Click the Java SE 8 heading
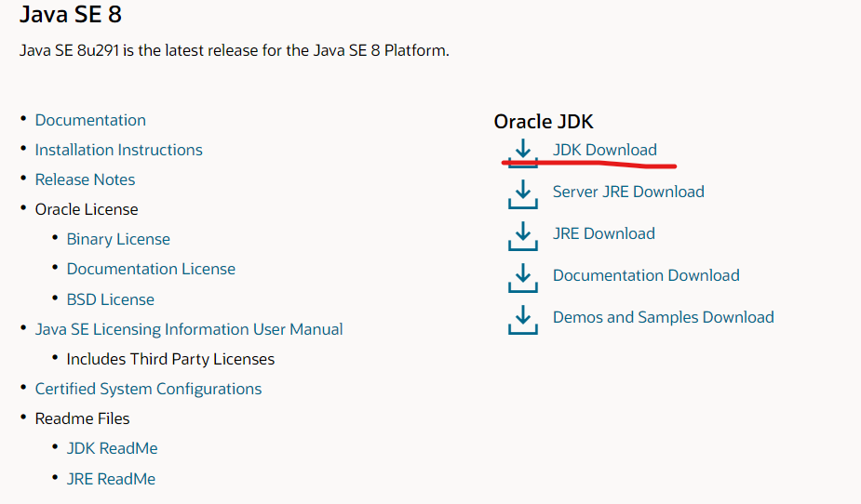 [71, 14]
